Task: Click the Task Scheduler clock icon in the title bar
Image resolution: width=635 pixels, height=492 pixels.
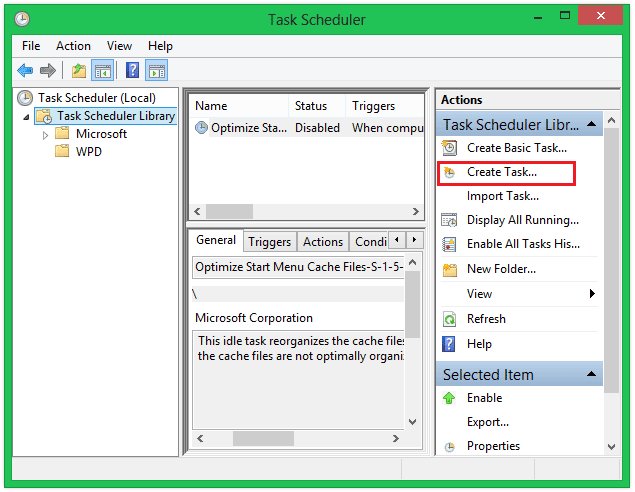Action: [22, 19]
